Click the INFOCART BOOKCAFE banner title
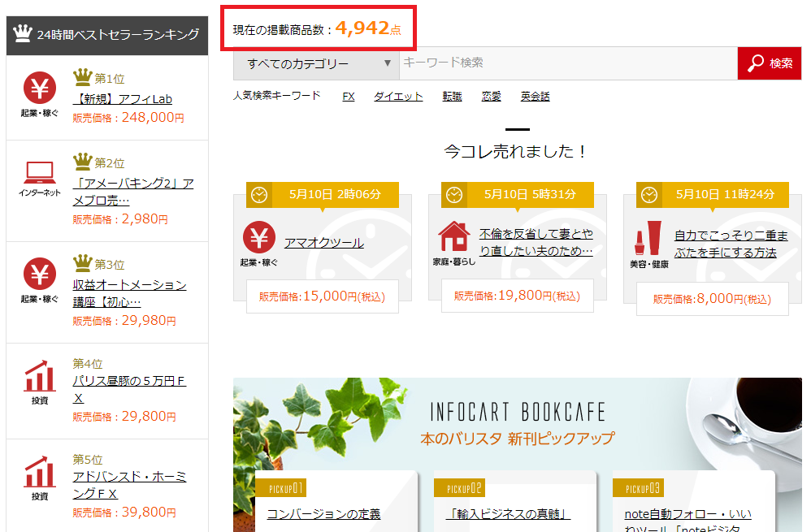Viewport: 811px width, 532px height. pyautogui.click(x=518, y=412)
